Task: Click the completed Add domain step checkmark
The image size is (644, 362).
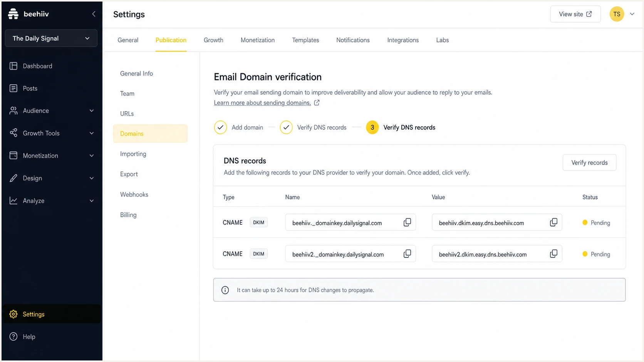Action: tap(220, 127)
